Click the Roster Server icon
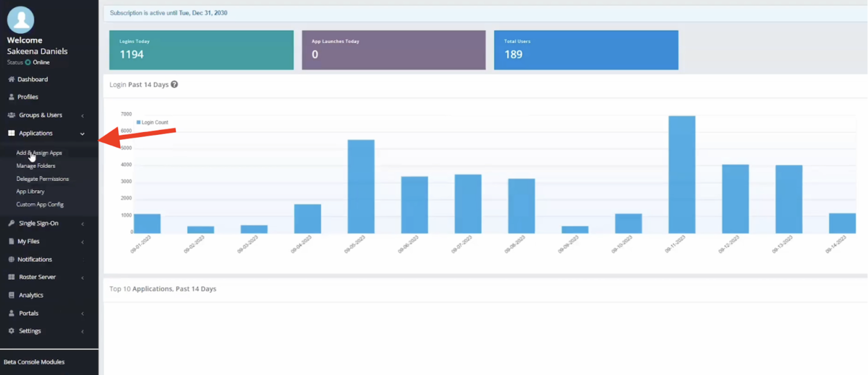Screen dimensions: 868x375 point(11,277)
